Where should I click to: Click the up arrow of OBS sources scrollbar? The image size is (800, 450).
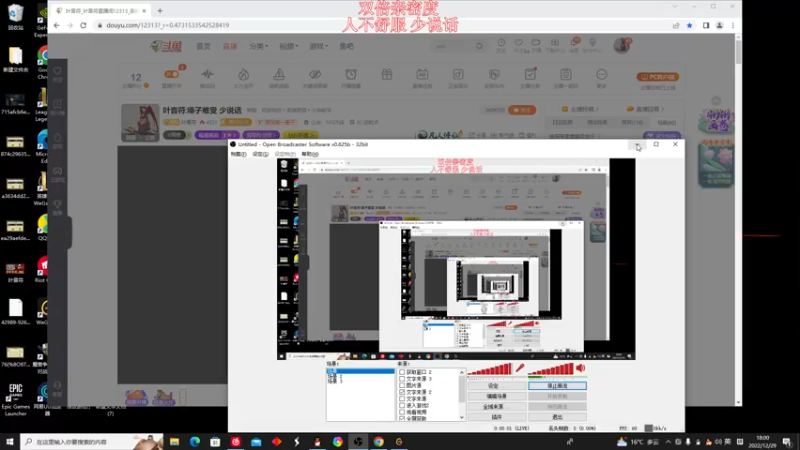462,372
